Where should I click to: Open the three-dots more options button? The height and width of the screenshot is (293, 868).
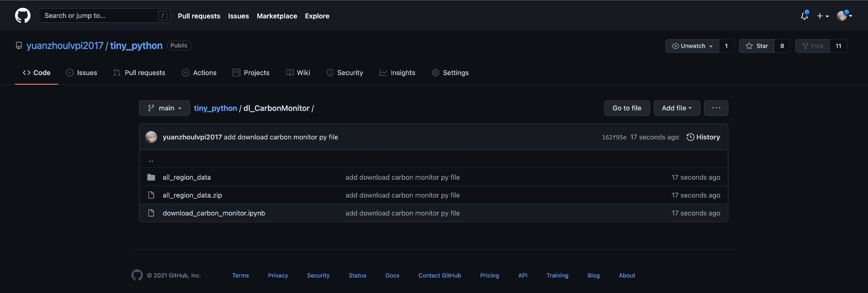pos(716,108)
